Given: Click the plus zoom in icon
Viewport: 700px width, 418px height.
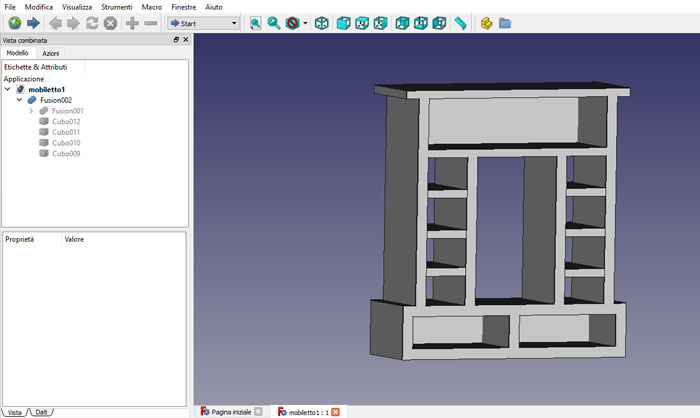Looking at the screenshot, I should pyautogui.click(x=132, y=23).
